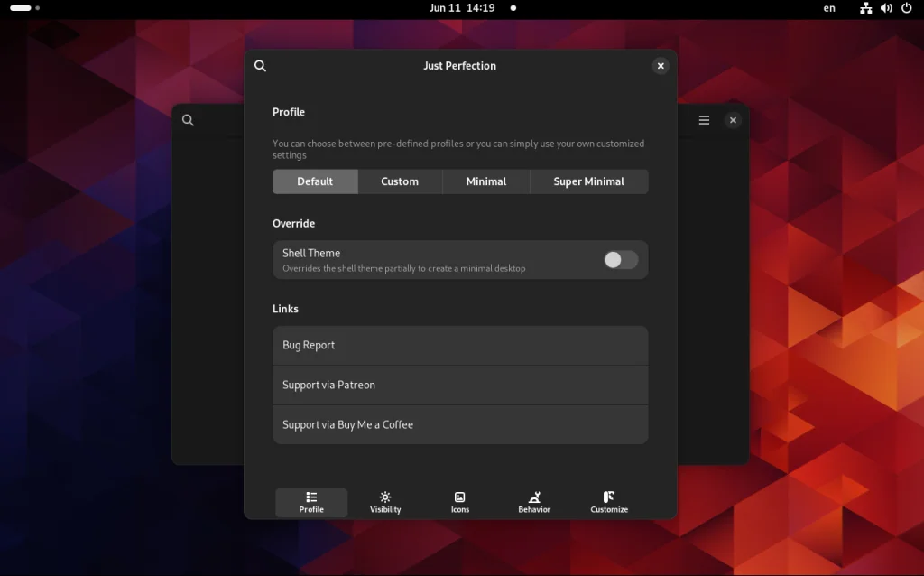Open Activities workspace indicator

click(x=24, y=8)
